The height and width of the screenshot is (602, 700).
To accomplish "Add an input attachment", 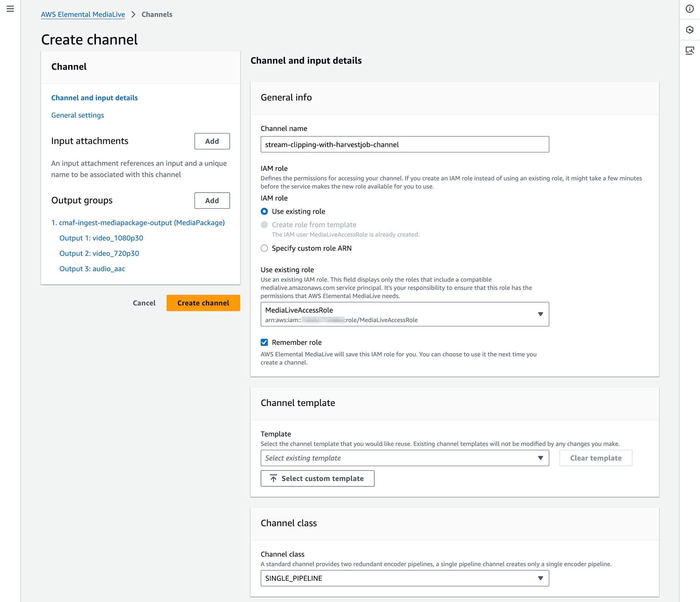I will click(x=212, y=141).
